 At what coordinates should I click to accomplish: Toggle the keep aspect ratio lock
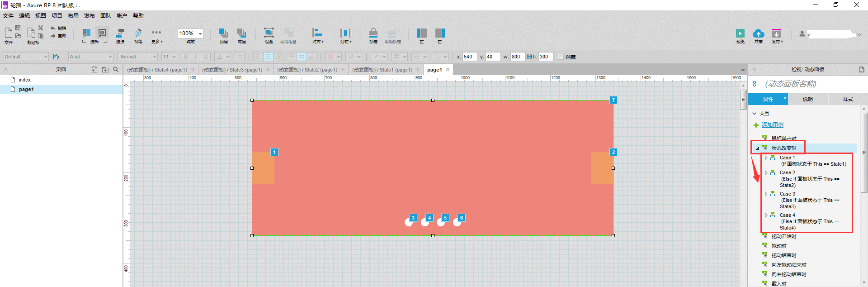pos(529,57)
